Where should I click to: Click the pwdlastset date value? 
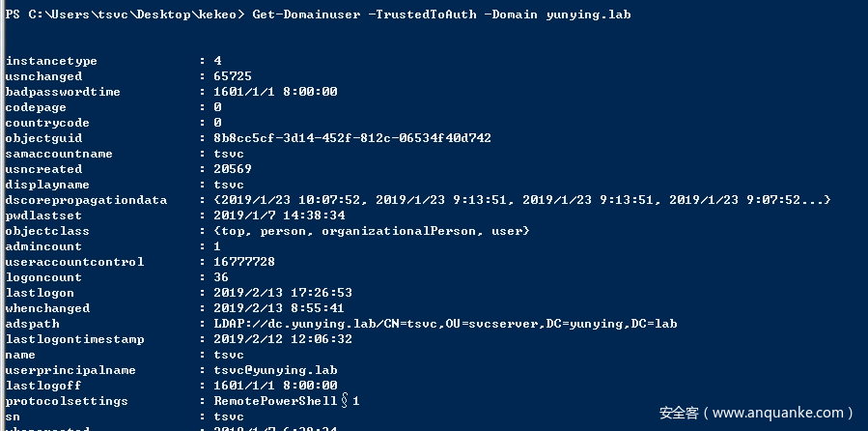point(279,215)
